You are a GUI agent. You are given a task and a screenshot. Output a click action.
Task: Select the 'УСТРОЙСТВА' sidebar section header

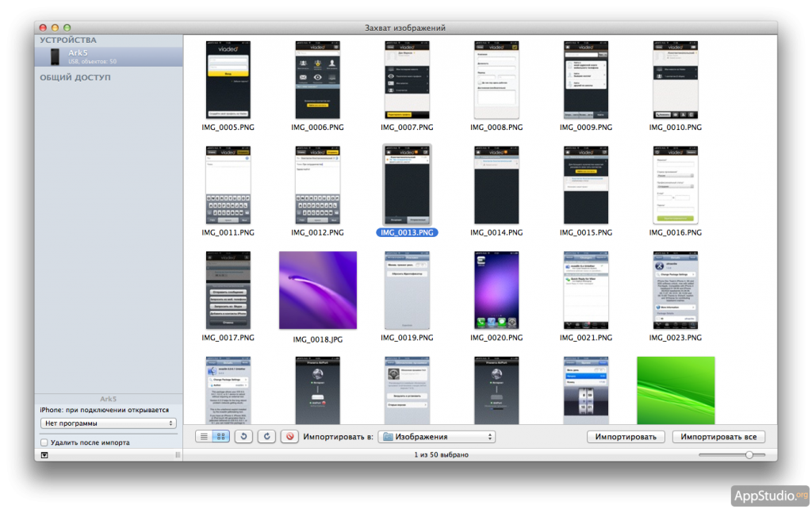(x=68, y=40)
